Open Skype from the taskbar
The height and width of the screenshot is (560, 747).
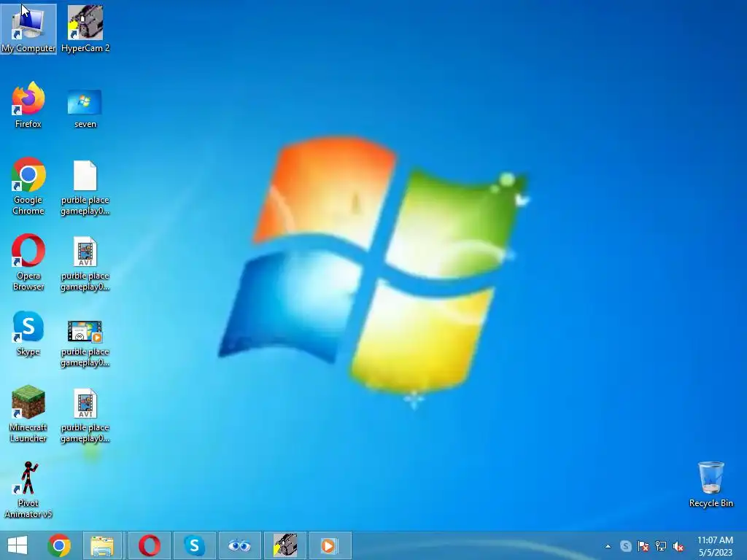coord(194,545)
